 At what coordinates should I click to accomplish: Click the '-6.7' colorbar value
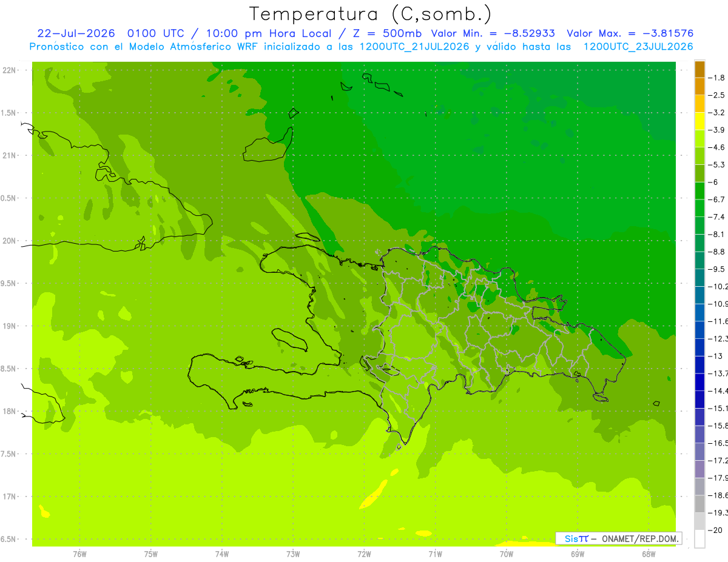[x=717, y=199]
